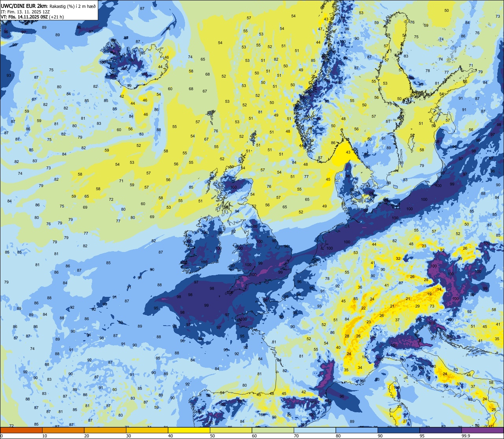Pick the light green 60–70 legend segment

click(273, 430)
